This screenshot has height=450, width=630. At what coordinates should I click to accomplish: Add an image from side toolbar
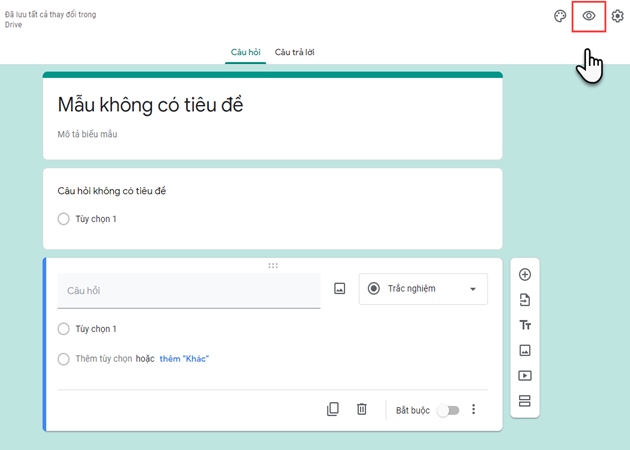click(525, 350)
